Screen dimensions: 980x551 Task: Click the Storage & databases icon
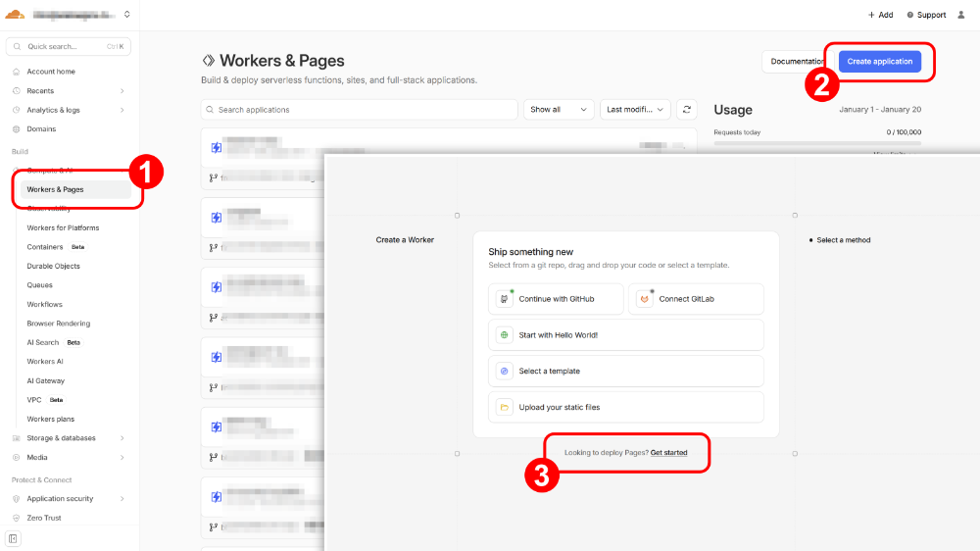click(x=17, y=438)
